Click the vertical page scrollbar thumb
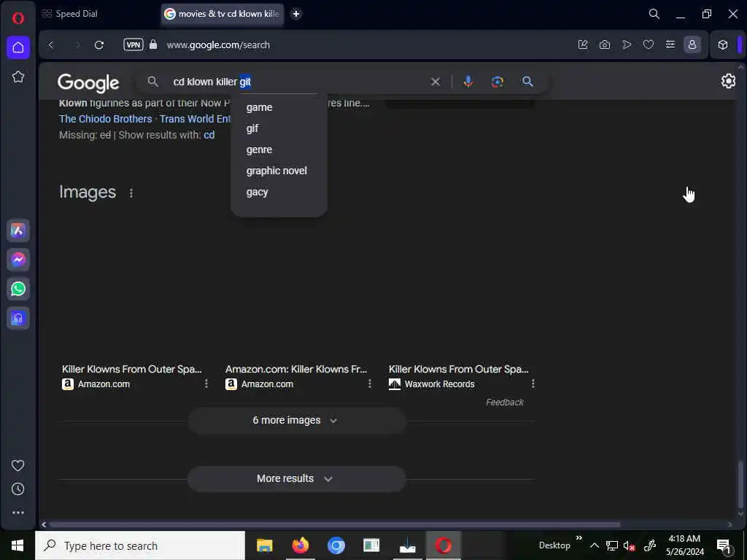Screen dimensions: 747x560 [x=740, y=484]
